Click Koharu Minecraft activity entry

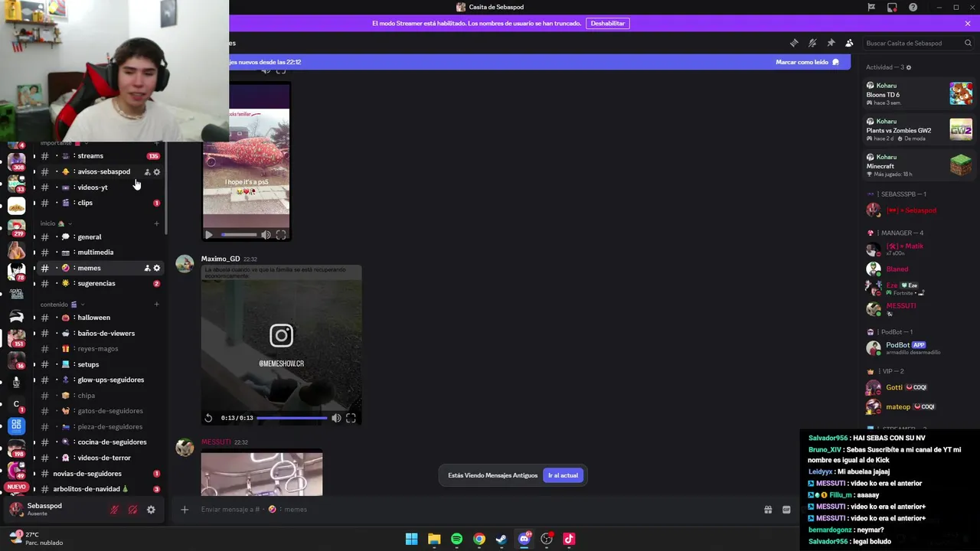(x=919, y=165)
